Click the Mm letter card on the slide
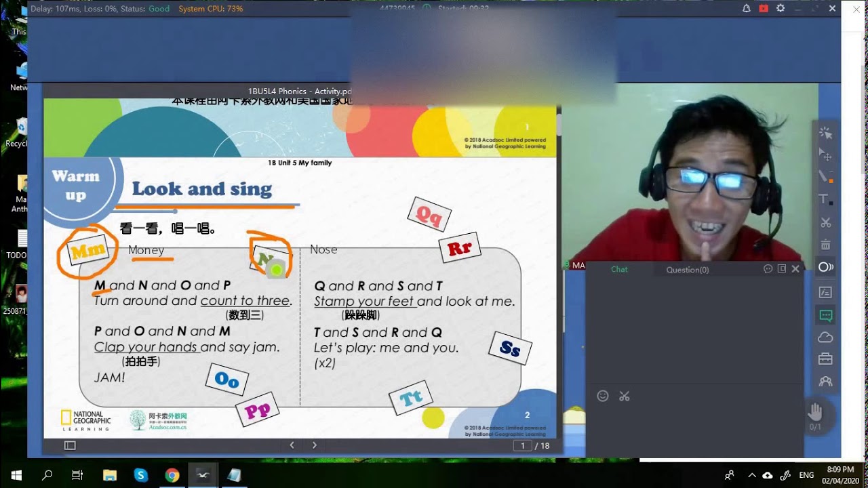 [x=88, y=251]
